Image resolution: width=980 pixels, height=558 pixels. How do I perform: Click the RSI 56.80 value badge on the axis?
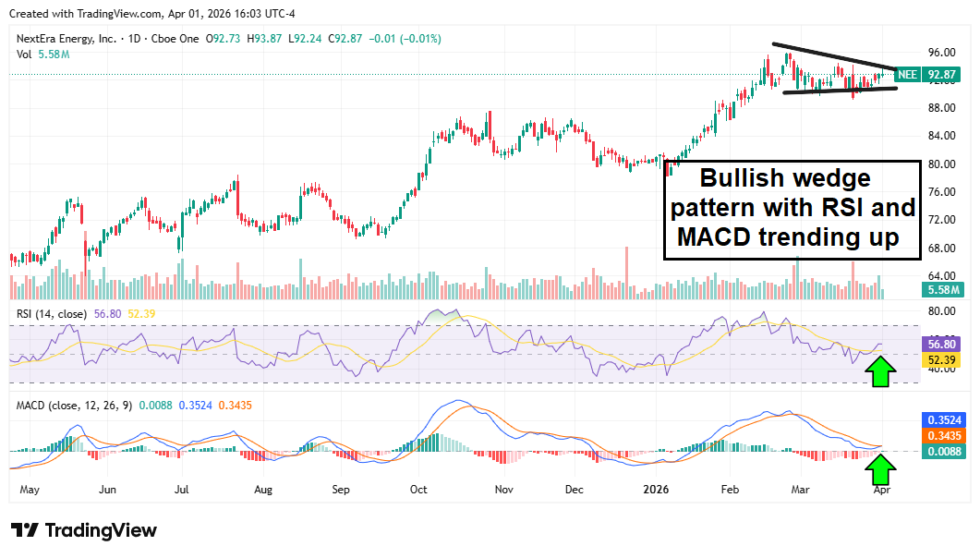941,343
